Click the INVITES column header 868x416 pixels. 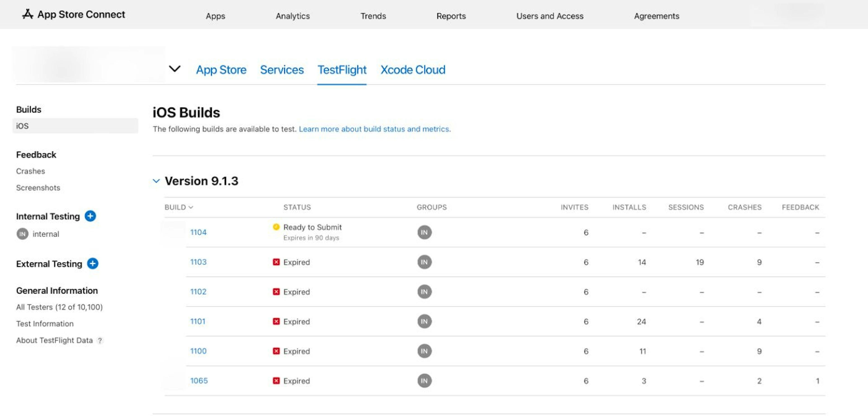(x=574, y=207)
